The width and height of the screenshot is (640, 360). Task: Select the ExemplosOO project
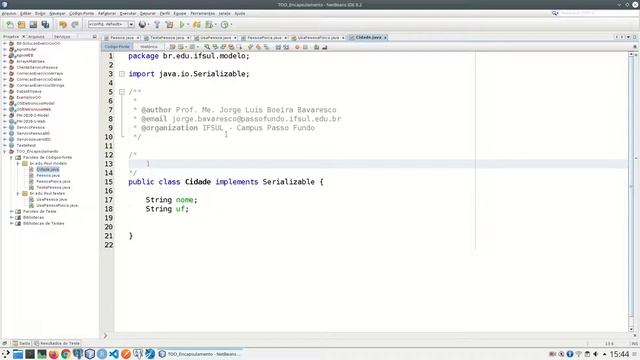pyautogui.click(x=28, y=98)
